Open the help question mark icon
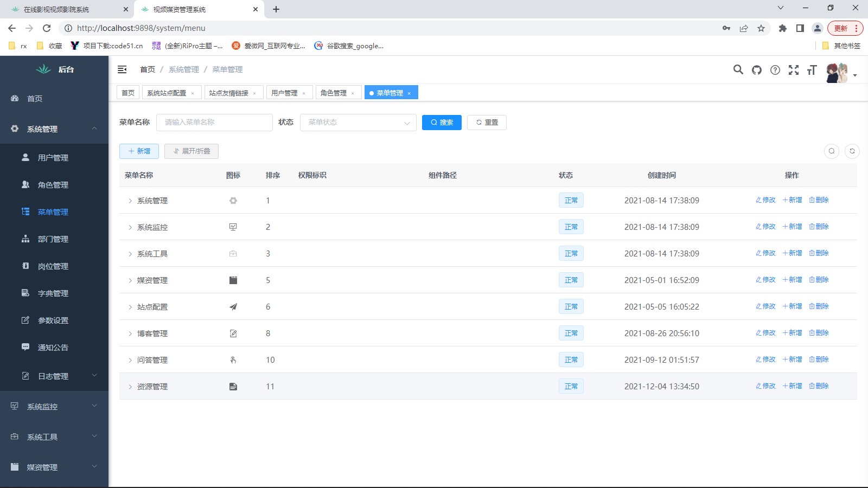 pyautogui.click(x=775, y=70)
